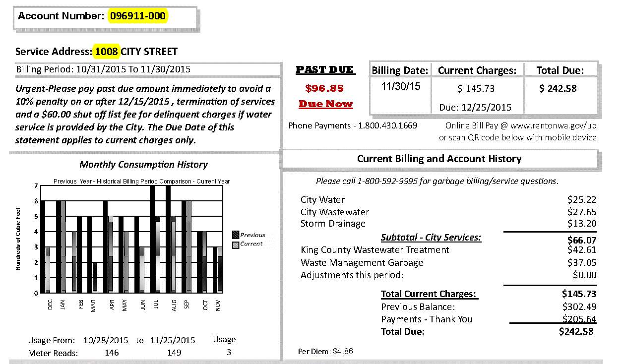This screenshot has height=364, width=623.
Task: Select the Storm Drainage charge $13.20
Action: (582, 224)
